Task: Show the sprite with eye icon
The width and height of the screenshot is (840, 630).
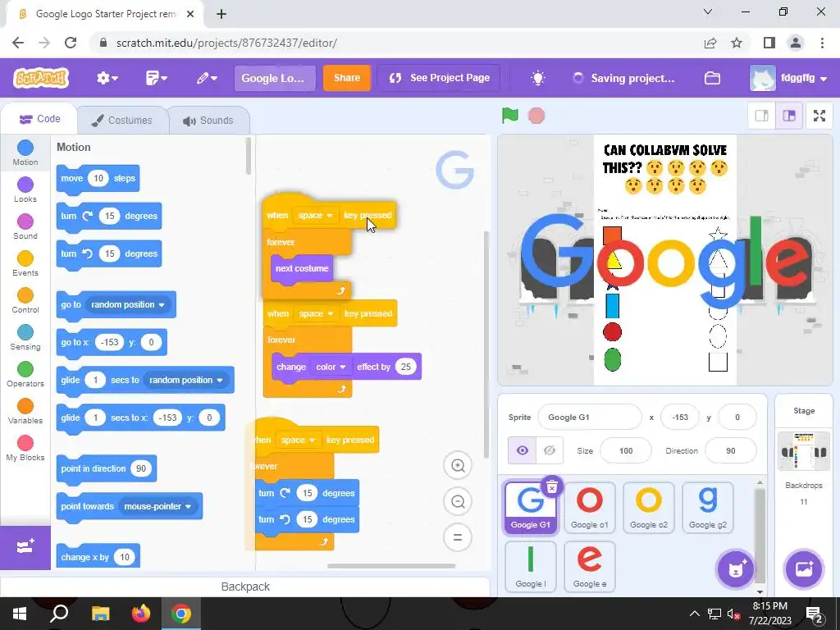Action: click(x=523, y=450)
